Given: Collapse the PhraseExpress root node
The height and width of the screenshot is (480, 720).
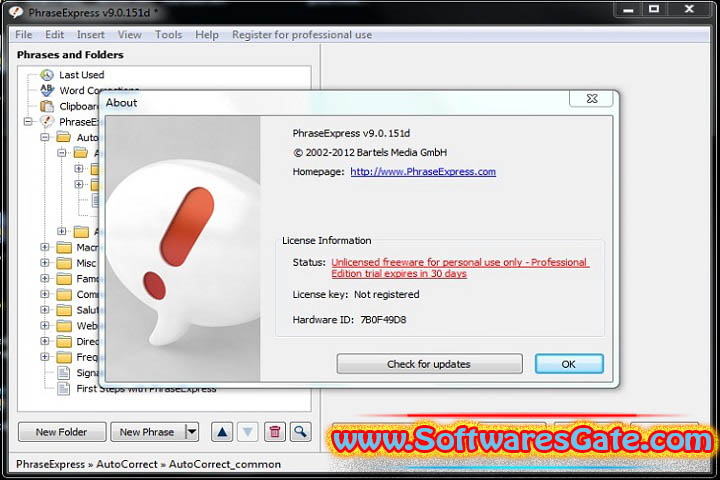Looking at the screenshot, I should [x=28, y=122].
